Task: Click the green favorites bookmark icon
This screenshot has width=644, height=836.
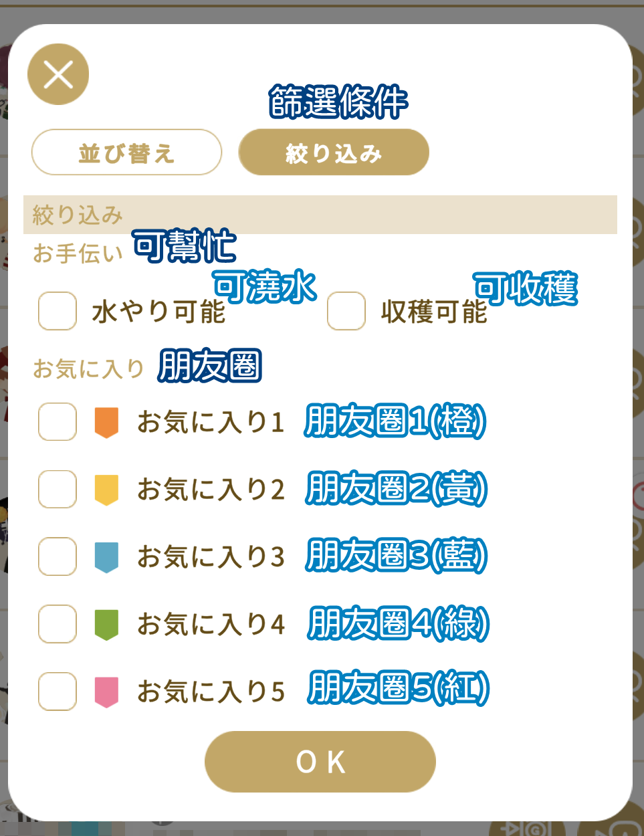Action: [x=106, y=625]
